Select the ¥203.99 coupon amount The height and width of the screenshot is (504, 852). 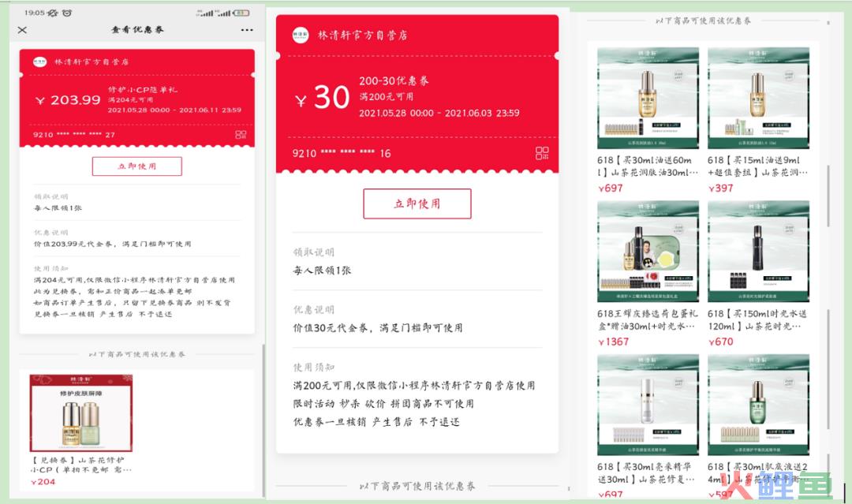[x=69, y=100]
